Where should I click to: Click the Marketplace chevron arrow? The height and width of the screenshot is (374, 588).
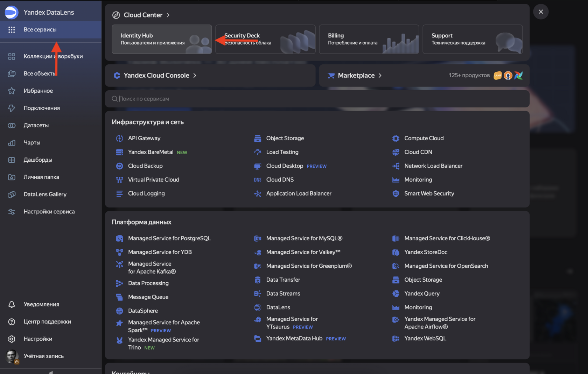(x=380, y=76)
